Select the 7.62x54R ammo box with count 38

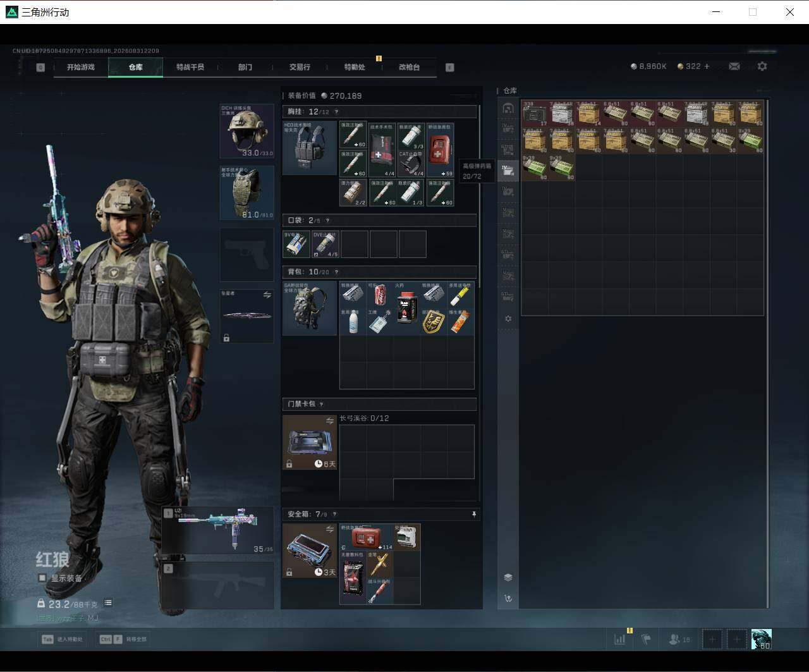(562, 113)
